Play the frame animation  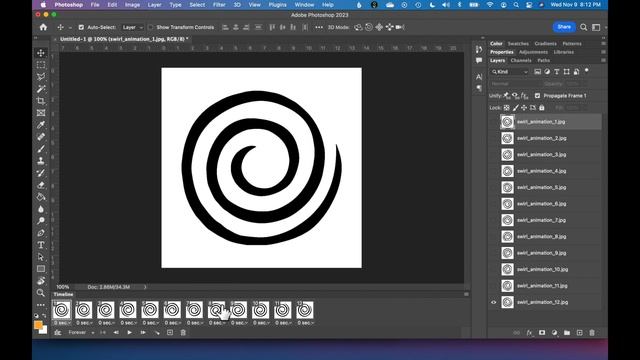[129, 333]
